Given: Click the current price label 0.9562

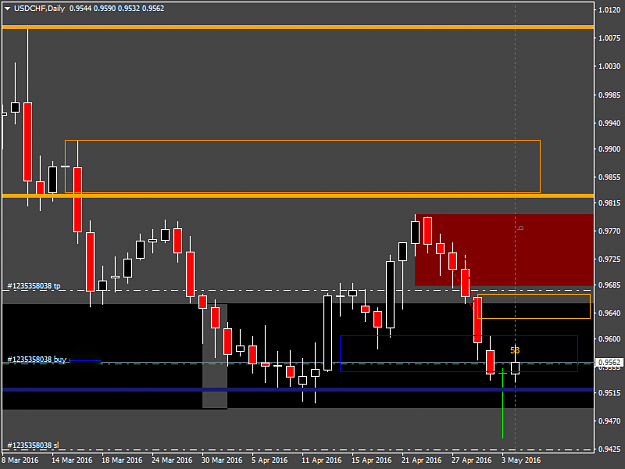Looking at the screenshot, I should 609,363.
